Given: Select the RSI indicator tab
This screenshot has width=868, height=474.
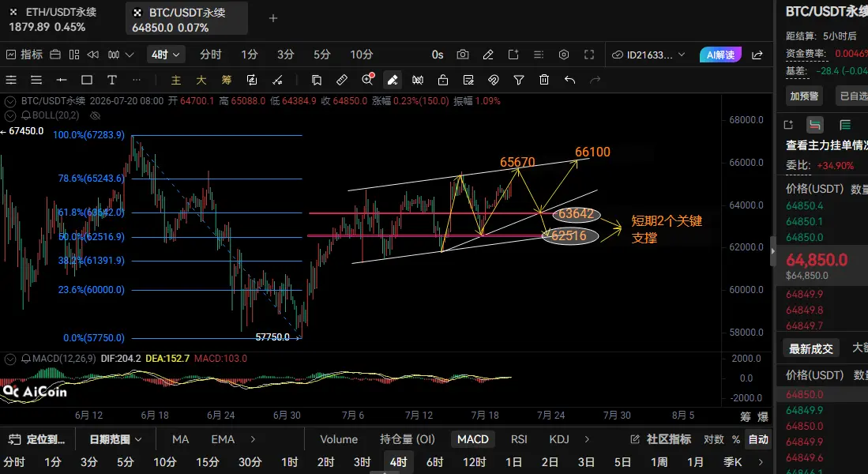Looking at the screenshot, I should [519, 440].
